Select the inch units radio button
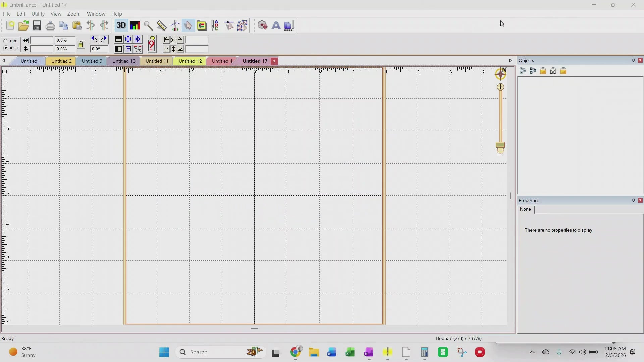644x362 pixels. (x=5, y=48)
